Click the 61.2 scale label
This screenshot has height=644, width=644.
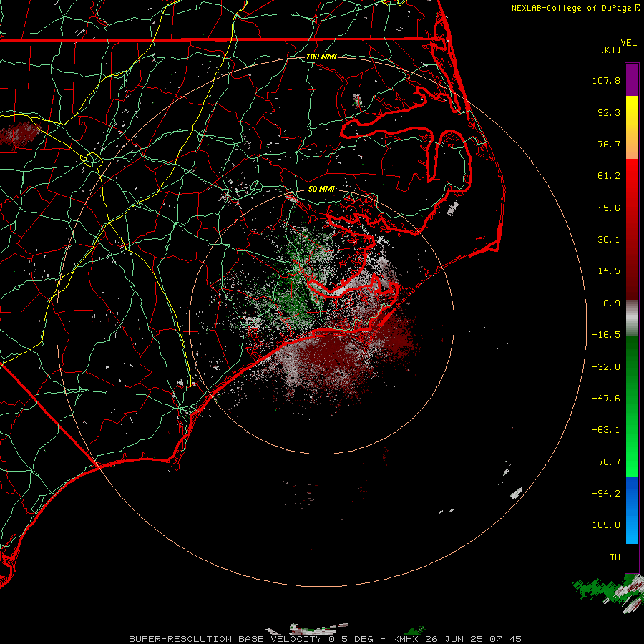tap(609, 176)
